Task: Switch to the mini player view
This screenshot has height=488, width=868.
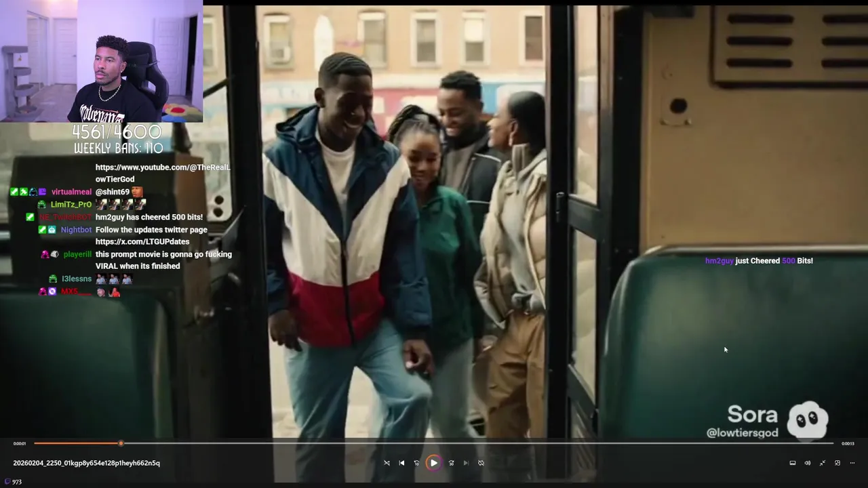Action: click(x=837, y=463)
